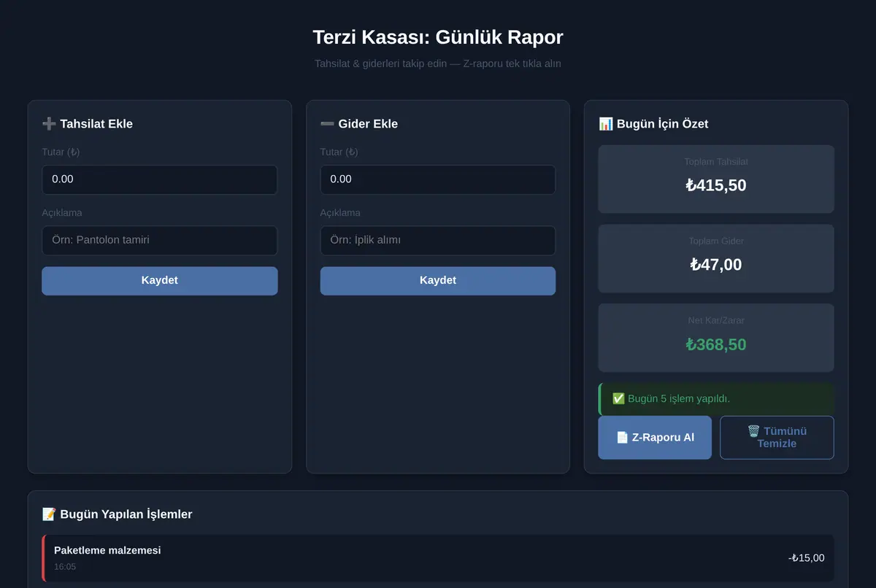The image size is (876, 588).
Task: Click the subtitle about Tahsilat & giderleri
Action: (x=438, y=63)
